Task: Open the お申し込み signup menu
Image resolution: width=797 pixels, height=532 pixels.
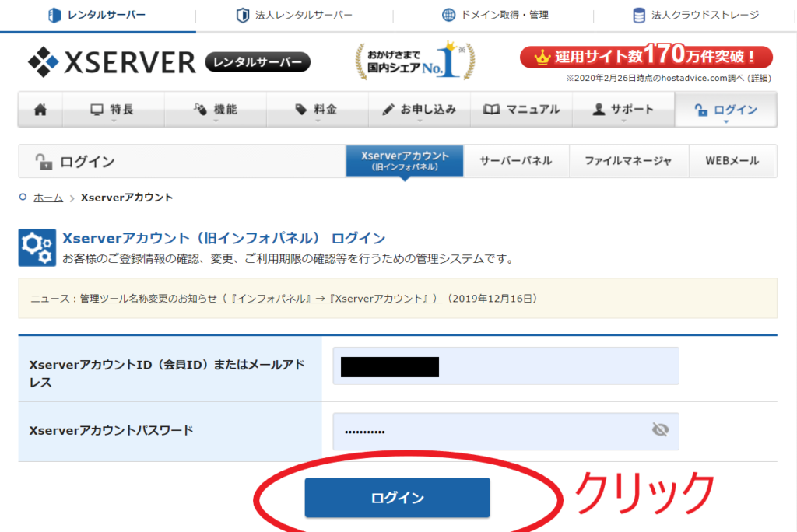Action: pos(420,109)
